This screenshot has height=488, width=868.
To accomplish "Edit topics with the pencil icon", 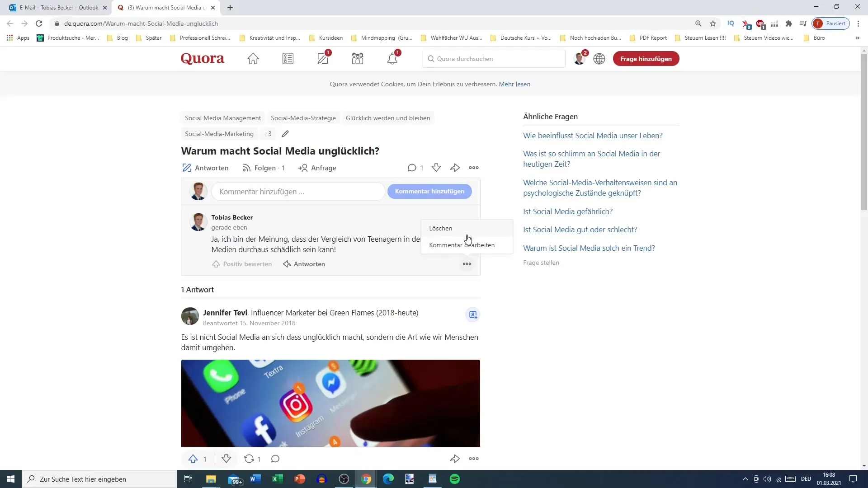I will [x=285, y=134].
